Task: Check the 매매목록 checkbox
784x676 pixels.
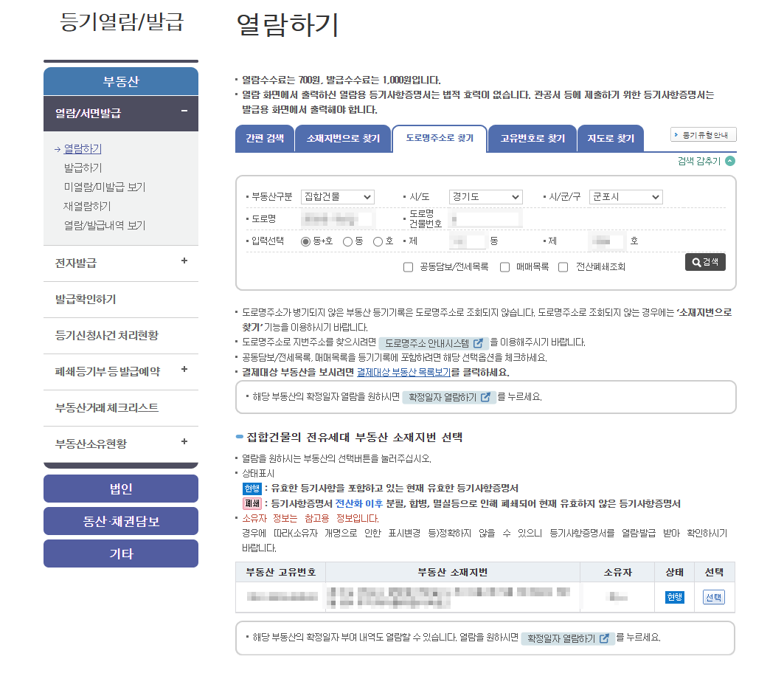Action: pyautogui.click(x=507, y=266)
